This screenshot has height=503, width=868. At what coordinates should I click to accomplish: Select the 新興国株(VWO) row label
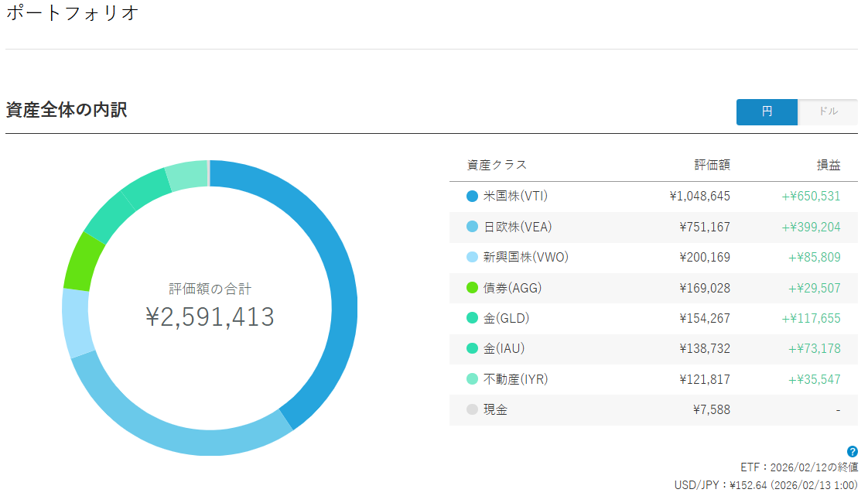525,257
